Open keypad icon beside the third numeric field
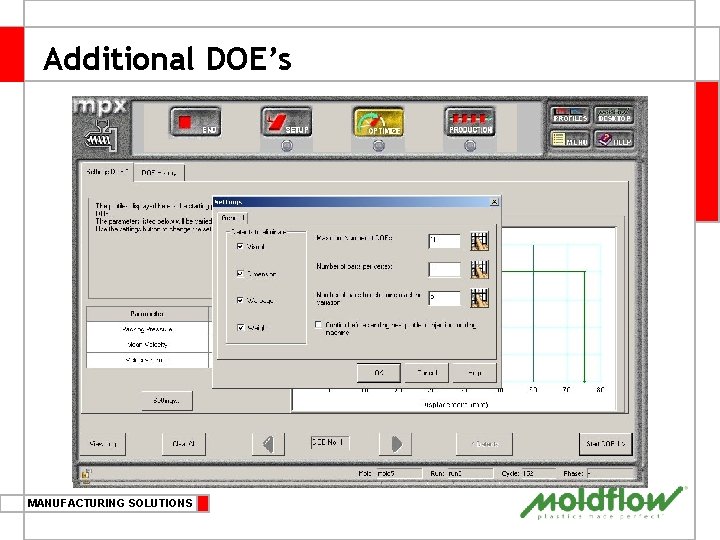 [x=479, y=298]
